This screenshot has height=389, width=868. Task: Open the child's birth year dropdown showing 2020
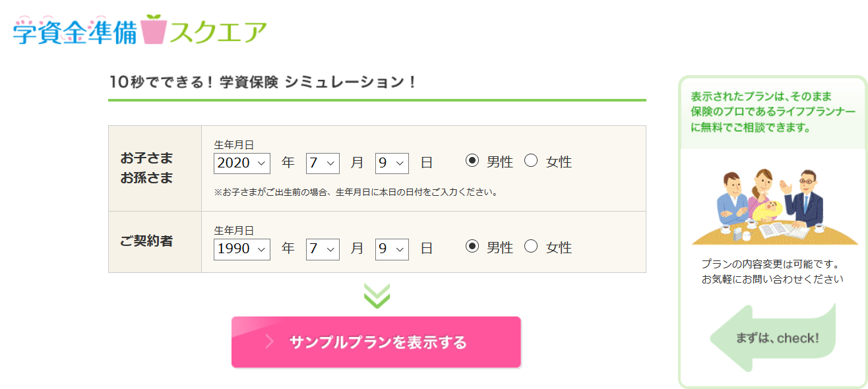(242, 163)
